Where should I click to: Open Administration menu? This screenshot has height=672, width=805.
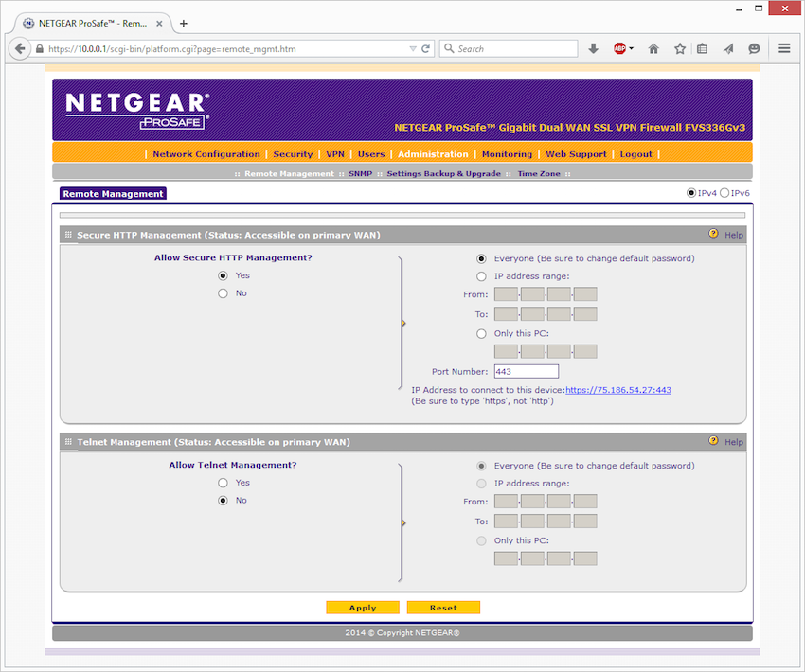click(x=433, y=154)
